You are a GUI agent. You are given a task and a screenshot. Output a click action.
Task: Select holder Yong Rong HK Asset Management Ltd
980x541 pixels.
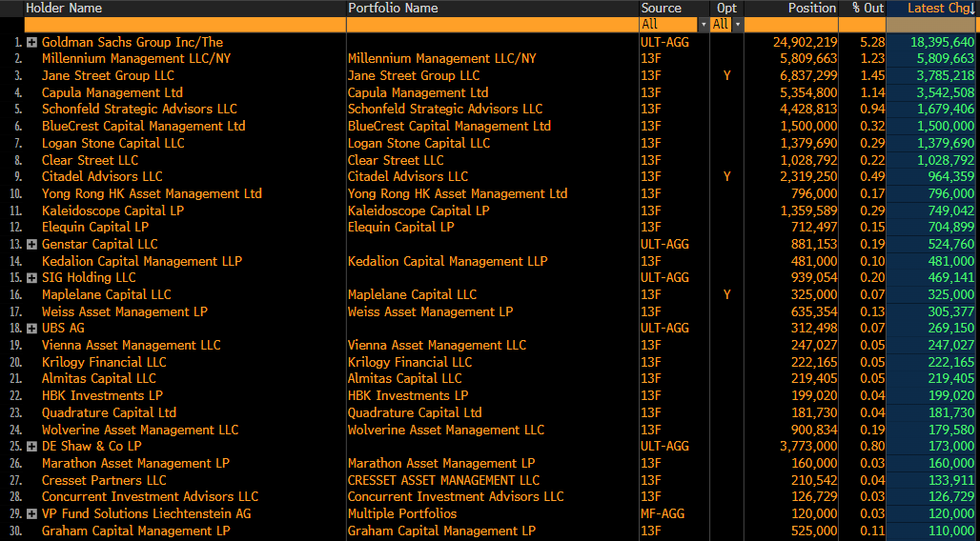click(152, 193)
